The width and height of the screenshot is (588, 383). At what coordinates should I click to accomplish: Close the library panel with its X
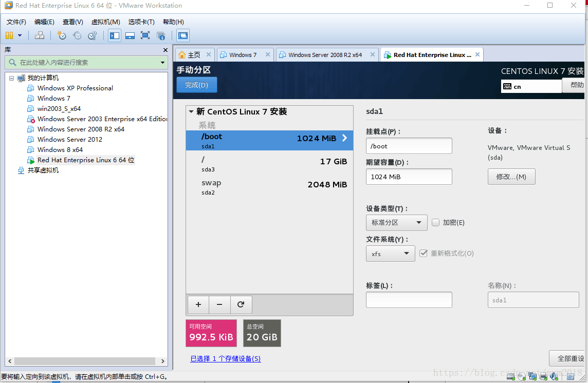tap(166, 50)
